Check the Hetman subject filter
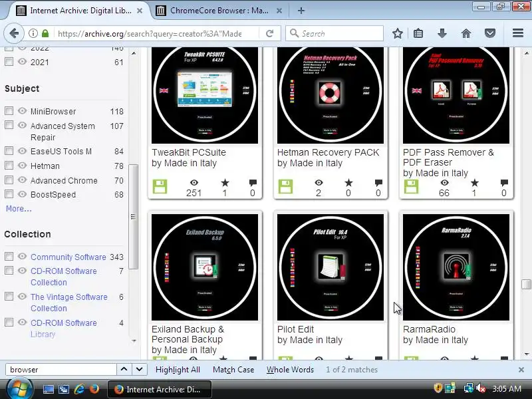The height and width of the screenshot is (399, 532). click(9, 165)
